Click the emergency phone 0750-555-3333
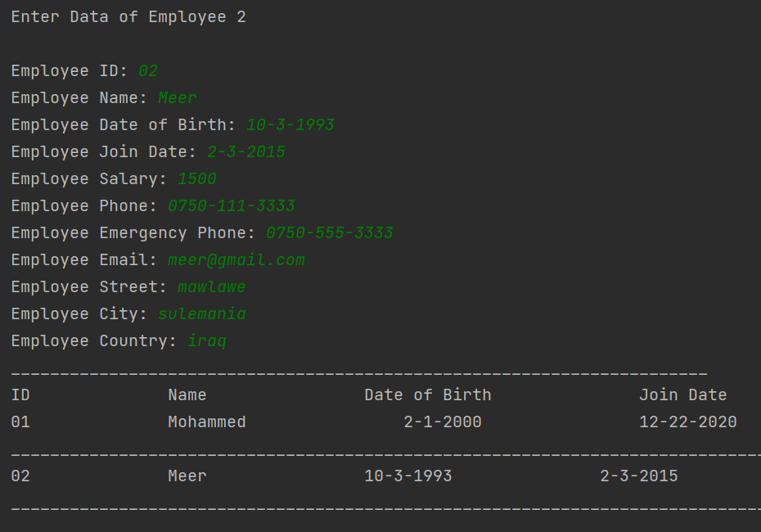This screenshot has height=532, width=761. (330, 233)
